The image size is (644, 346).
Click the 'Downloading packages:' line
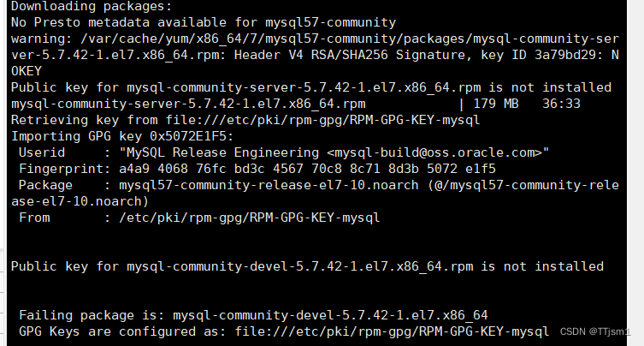coord(92,7)
